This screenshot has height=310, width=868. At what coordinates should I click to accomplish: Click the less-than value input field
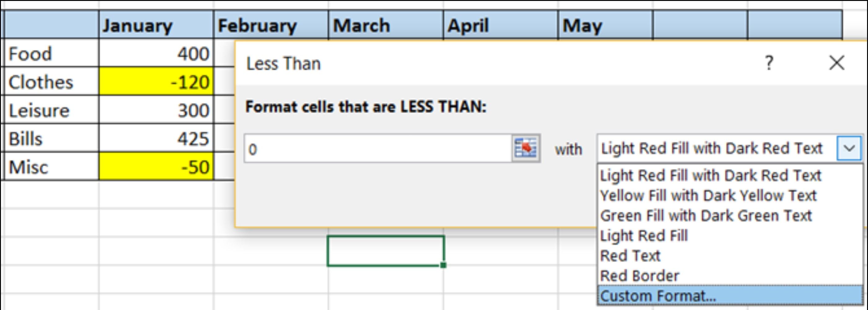[x=377, y=148]
